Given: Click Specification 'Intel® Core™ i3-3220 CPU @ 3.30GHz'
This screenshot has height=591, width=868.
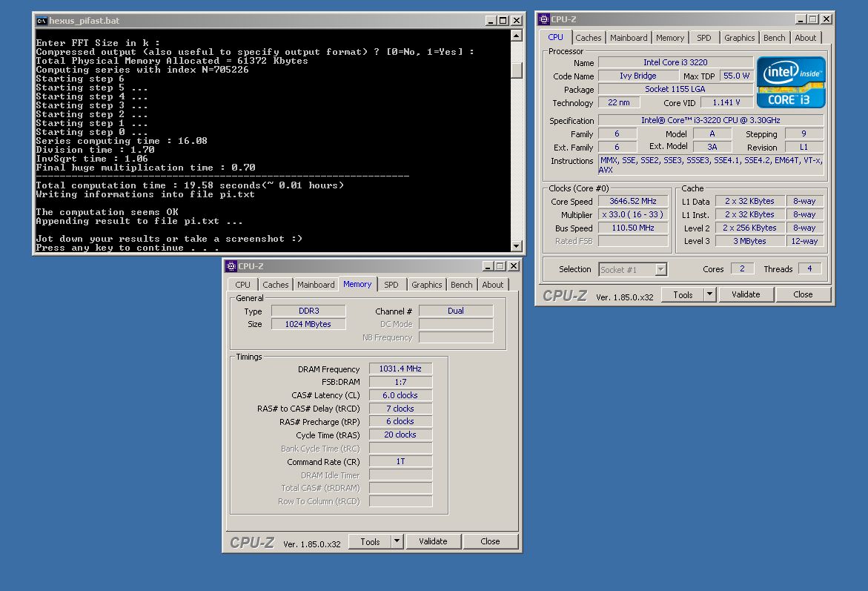Looking at the screenshot, I should point(711,120).
